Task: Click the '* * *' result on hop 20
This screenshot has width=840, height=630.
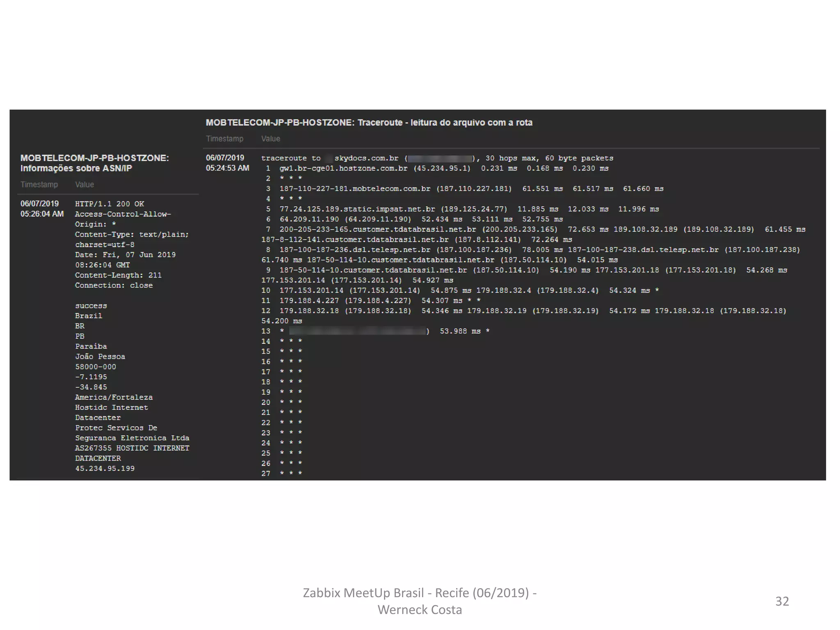Action: click(291, 402)
